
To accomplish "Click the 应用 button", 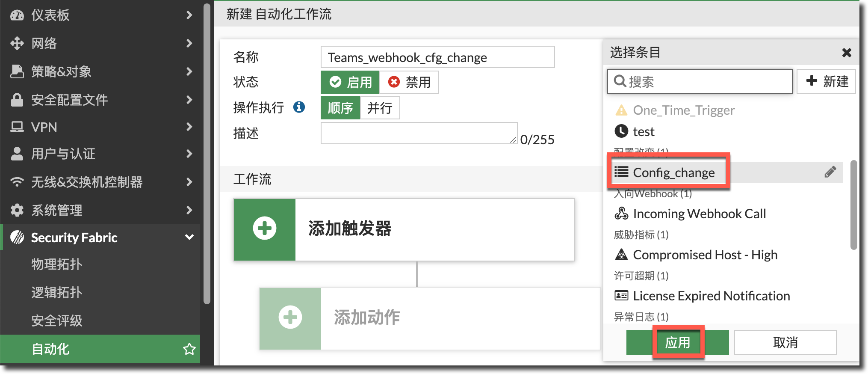I will click(x=677, y=342).
